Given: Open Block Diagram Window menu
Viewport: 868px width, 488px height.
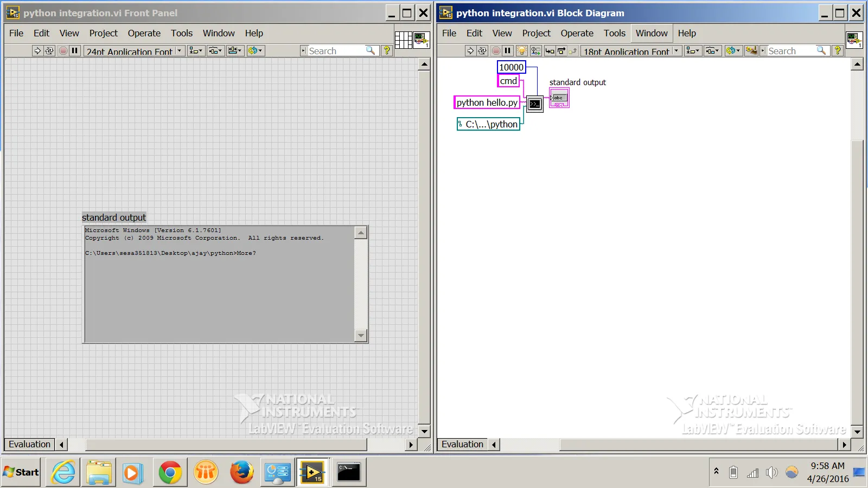Looking at the screenshot, I should tap(652, 33).
